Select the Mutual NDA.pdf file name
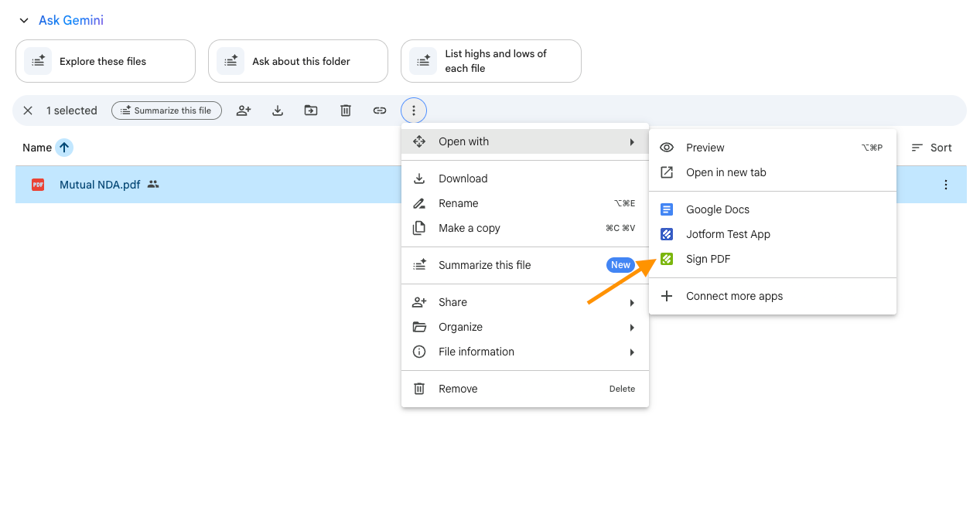Viewport: 980px width, 510px height. click(x=99, y=184)
